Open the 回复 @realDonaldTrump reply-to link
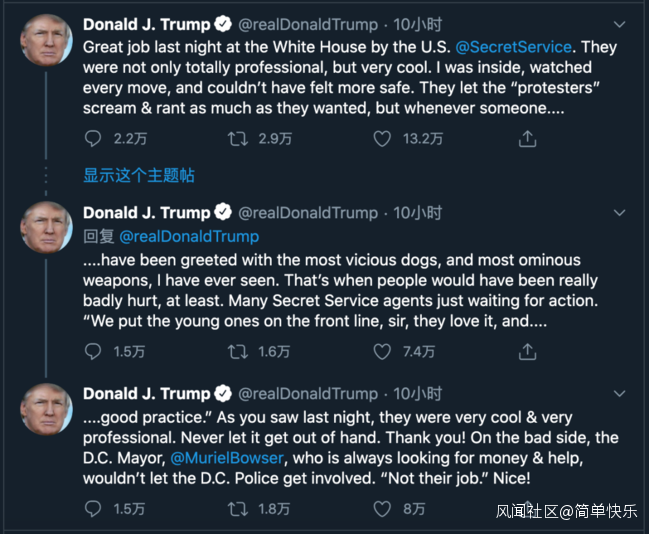Screen dimensions: 649x534 (x=189, y=237)
